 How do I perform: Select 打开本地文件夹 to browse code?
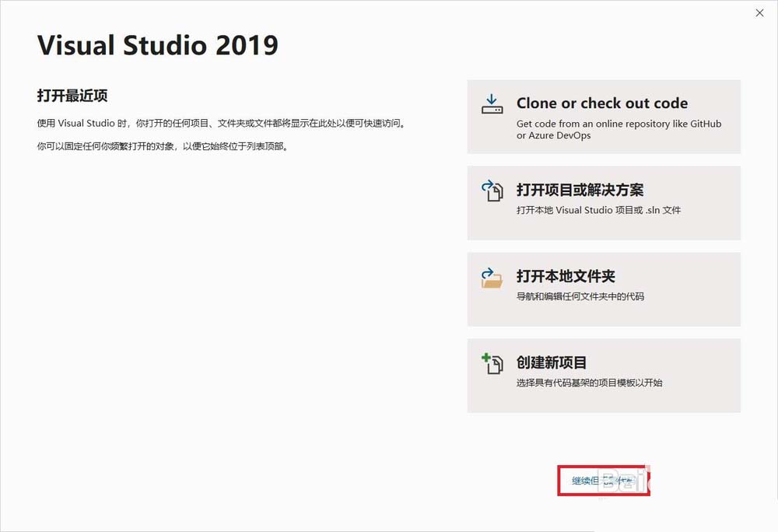click(x=604, y=289)
